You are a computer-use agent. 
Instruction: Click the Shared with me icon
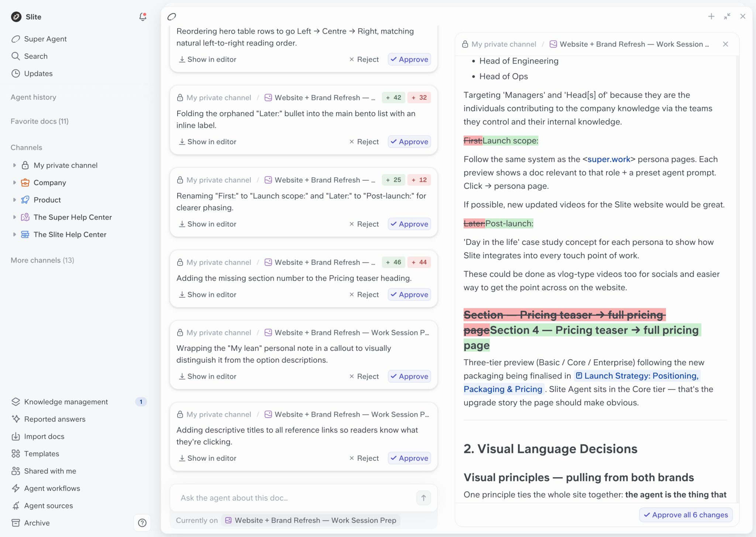pyautogui.click(x=16, y=471)
